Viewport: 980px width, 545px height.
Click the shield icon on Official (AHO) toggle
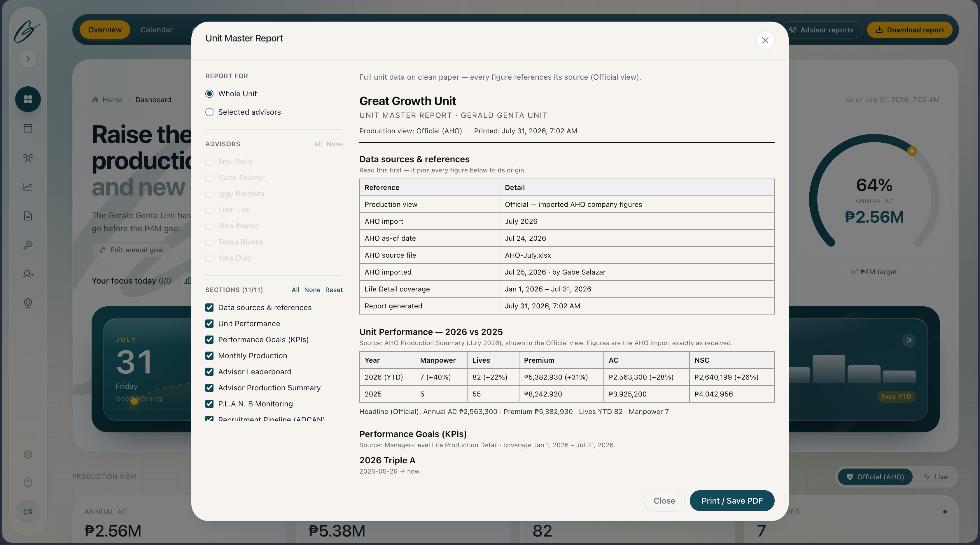(850, 477)
